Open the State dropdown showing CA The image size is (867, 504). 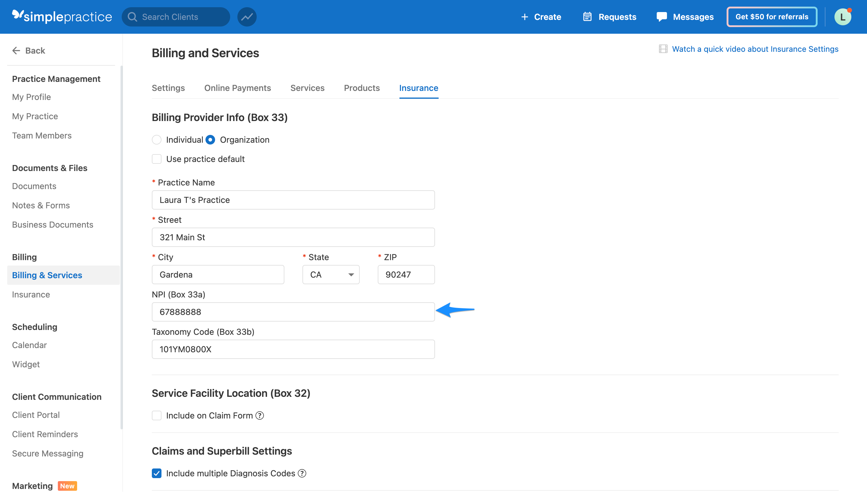point(331,274)
